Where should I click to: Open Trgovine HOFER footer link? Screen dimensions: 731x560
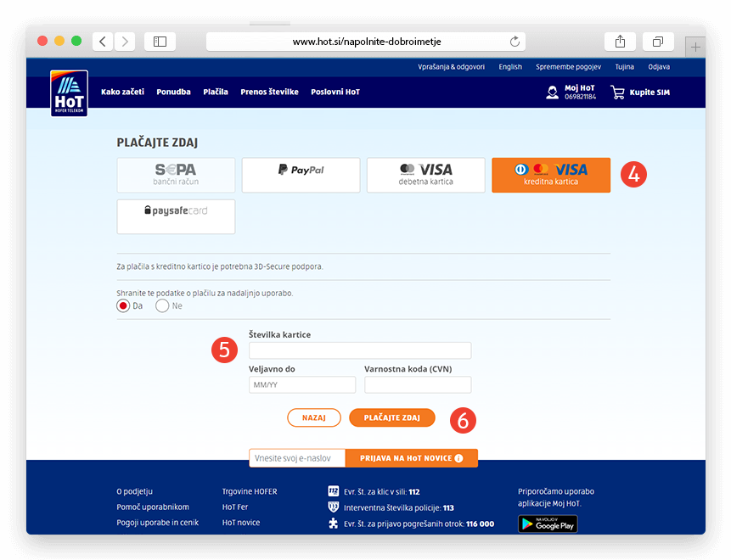(250, 491)
